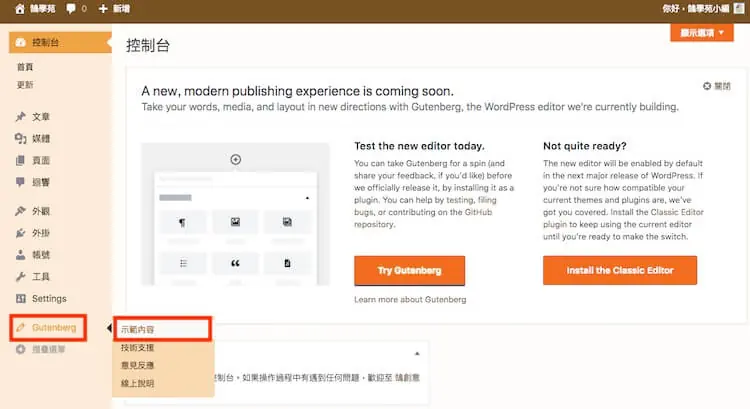
Task: Click the Gutenberg pencil icon in sidebar
Action: [x=21, y=328]
